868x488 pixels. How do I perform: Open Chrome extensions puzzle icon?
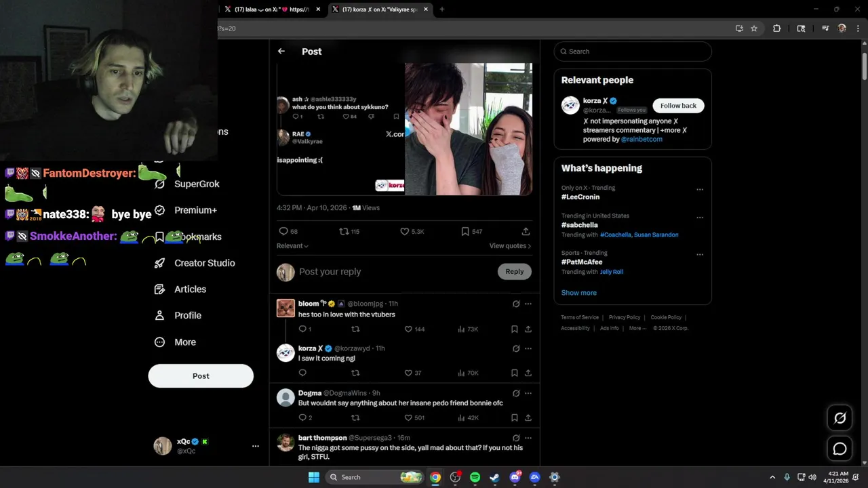(x=777, y=28)
